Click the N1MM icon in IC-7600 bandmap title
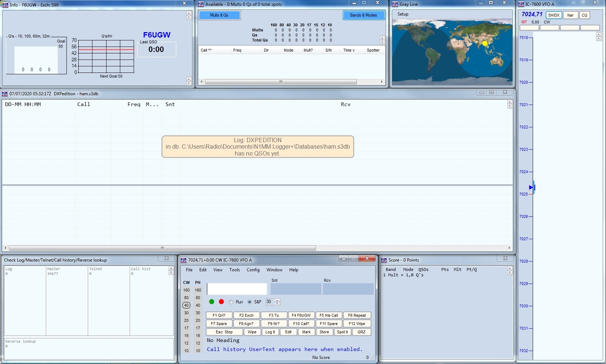Viewport: 606px width, 364px height. coord(521,4)
